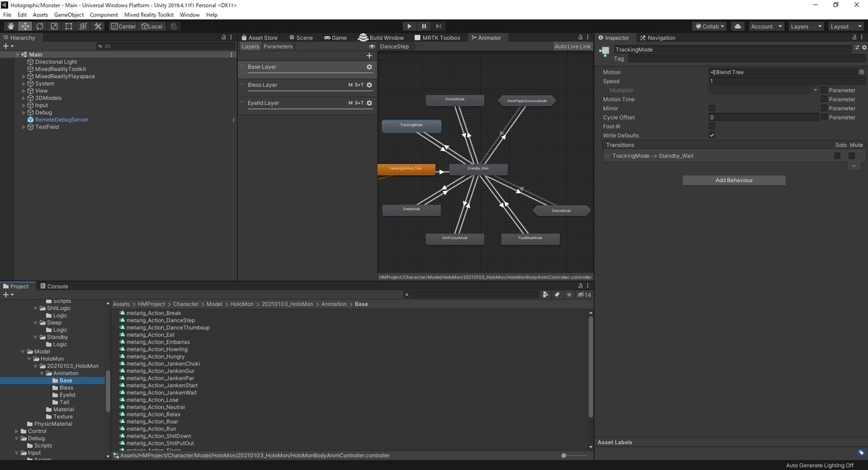
Task: Open the custom editor tools wrench icon
Action: click(x=97, y=26)
